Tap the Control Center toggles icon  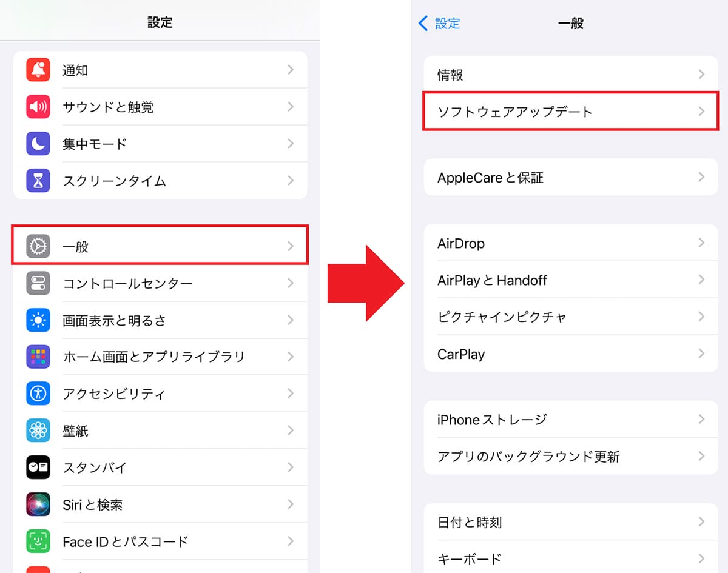tap(38, 283)
